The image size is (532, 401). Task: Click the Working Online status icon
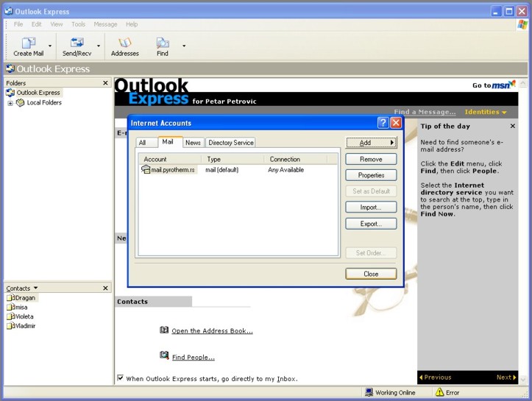click(369, 392)
